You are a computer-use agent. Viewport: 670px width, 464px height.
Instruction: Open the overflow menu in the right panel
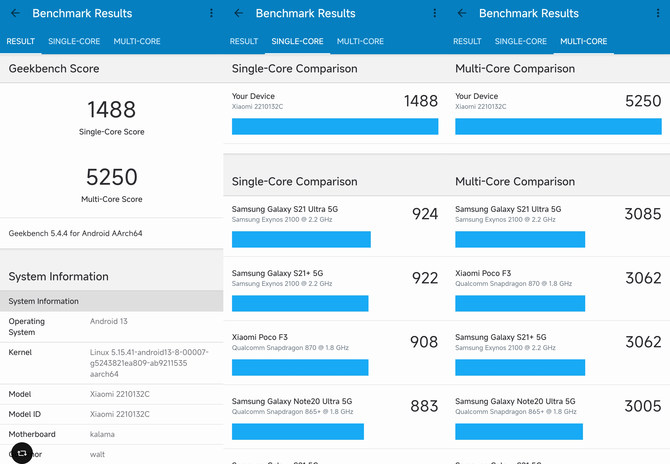[x=658, y=13]
